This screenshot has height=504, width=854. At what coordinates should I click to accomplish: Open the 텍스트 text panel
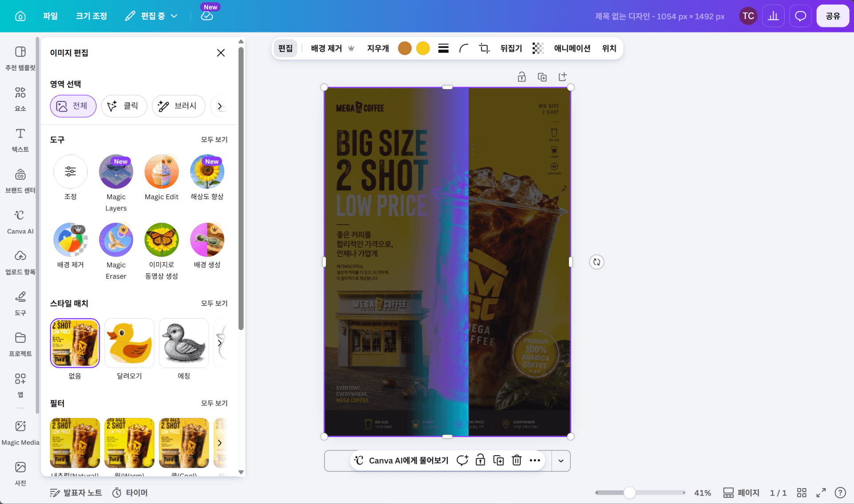[20, 140]
